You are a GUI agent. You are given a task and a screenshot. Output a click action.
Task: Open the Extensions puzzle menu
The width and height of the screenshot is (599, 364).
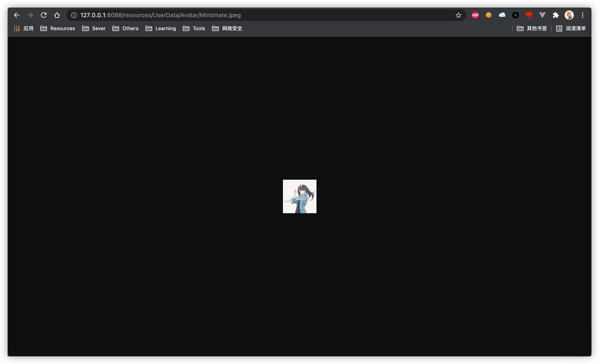coord(556,15)
